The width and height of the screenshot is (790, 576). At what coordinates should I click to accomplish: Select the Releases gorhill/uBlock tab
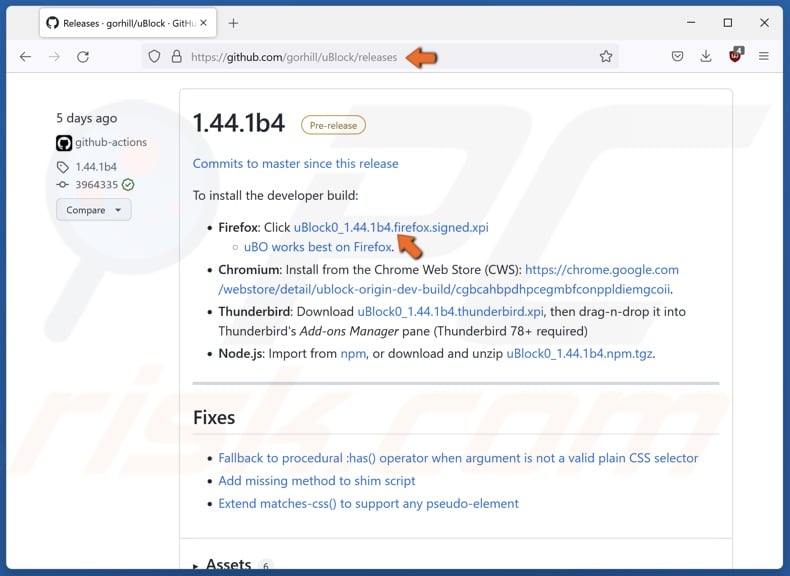128,23
